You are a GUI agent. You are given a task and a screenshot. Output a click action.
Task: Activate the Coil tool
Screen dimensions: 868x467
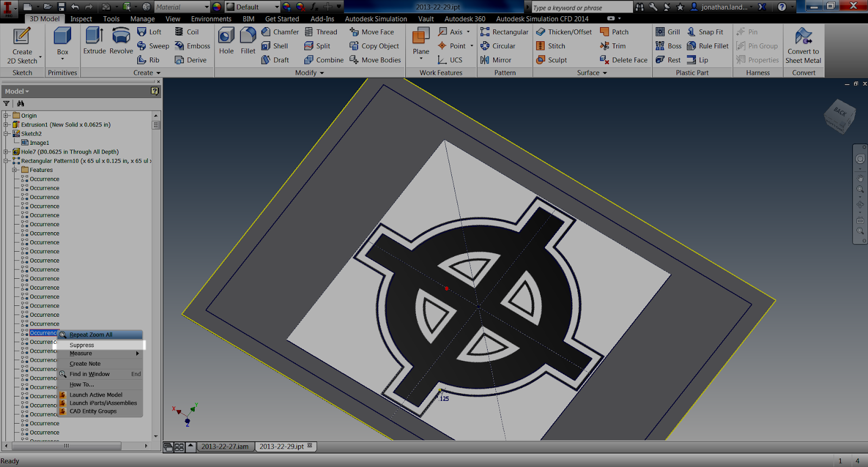187,32
